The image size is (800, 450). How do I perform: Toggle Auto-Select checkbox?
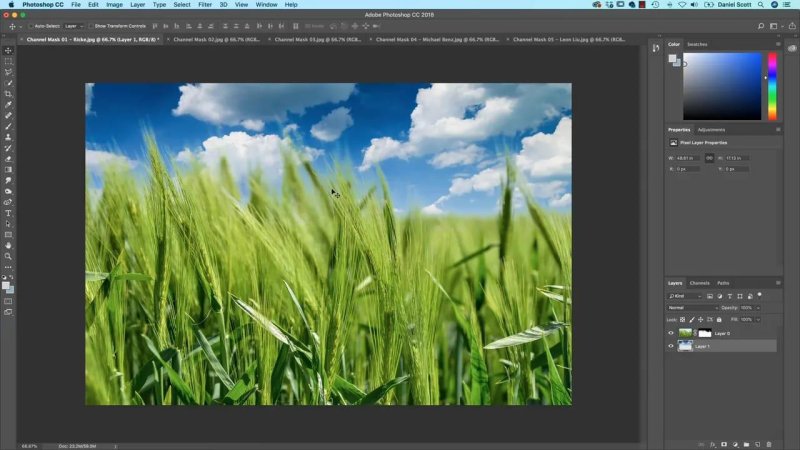click(31, 26)
